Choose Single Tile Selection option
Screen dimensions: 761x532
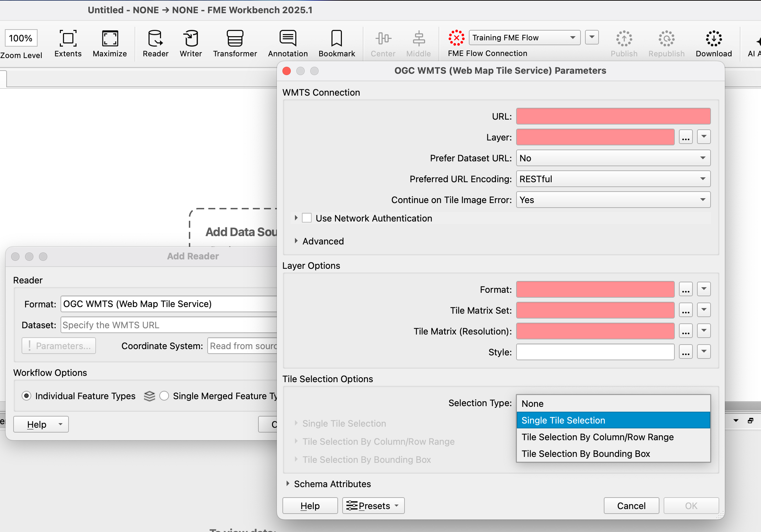(613, 420)
